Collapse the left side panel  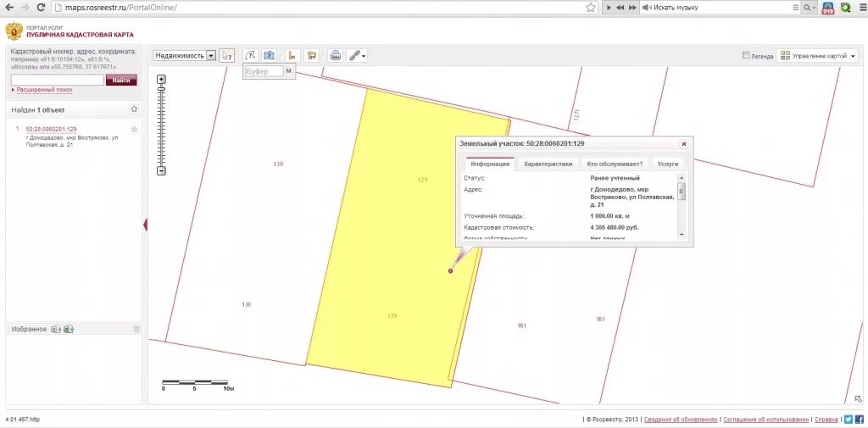(x=145, y=225)
